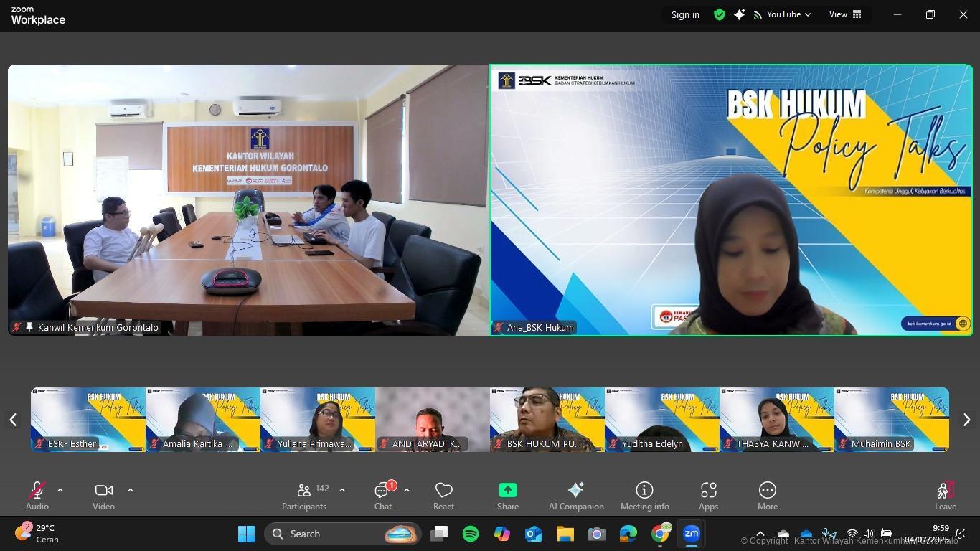Expand audio settings with the Audio chevron
This screenshot has width=980, height=551.
pyautogui.click(x=60, y=490)
